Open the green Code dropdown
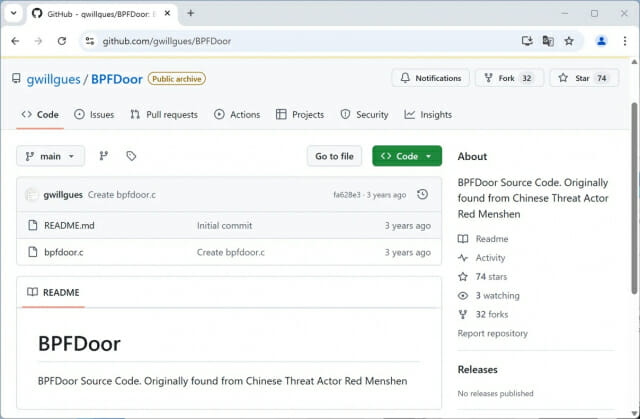This screenshot has width=640, height=419. [x=406, y=156]
